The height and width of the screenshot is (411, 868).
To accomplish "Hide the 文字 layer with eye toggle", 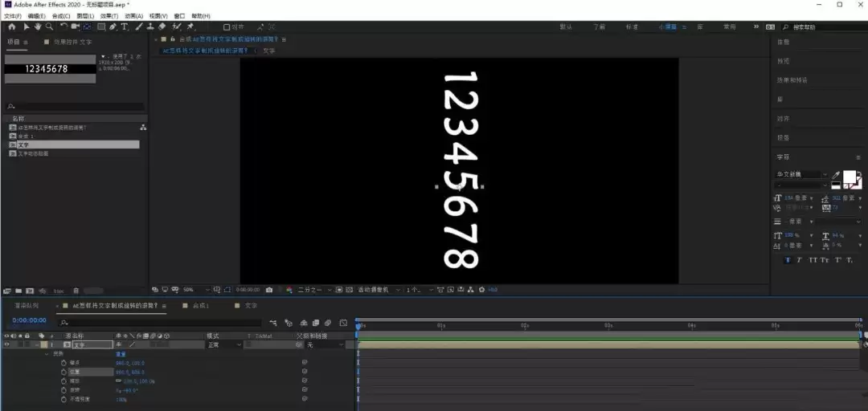I will coord(7,344).
